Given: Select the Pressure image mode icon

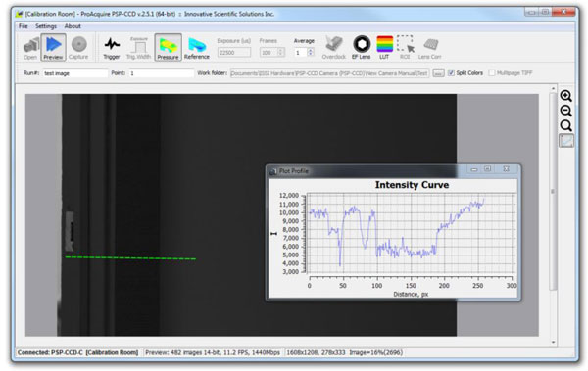Looking at the screenshot, I should [168, 48].
